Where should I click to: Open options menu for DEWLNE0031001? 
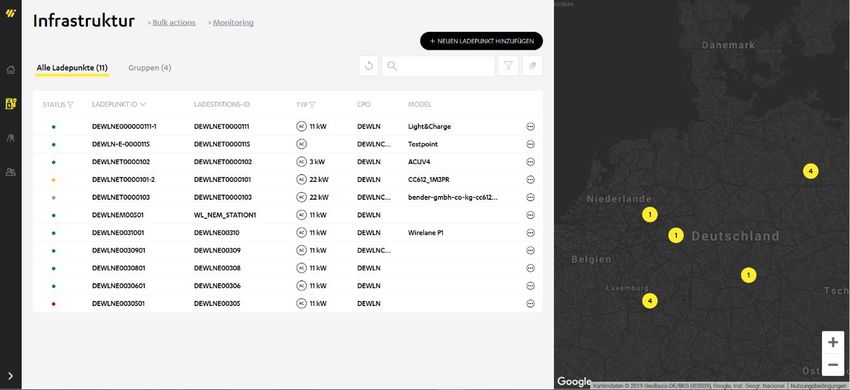(530, 233)
